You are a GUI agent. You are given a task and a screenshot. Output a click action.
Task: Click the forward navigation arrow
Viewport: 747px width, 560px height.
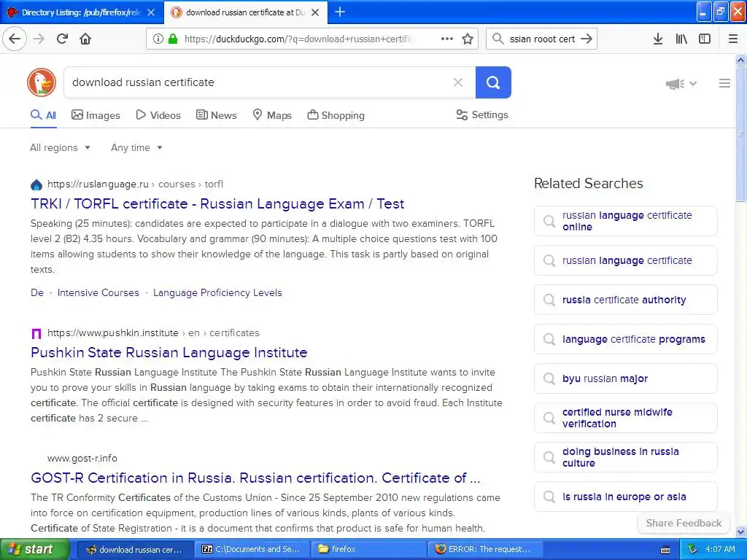click(39, 39)
